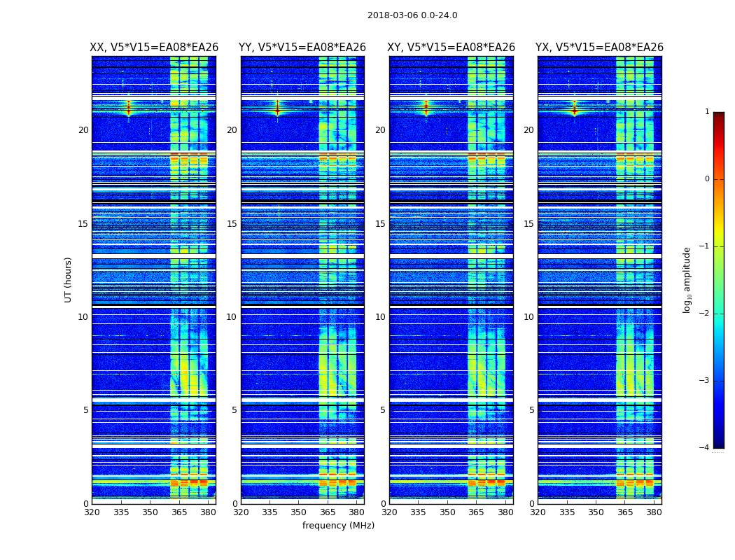Screen dimensions: 735x560
Task: Click the 365 x-tick under the XX panel
Action: click(x=179, y=512)
